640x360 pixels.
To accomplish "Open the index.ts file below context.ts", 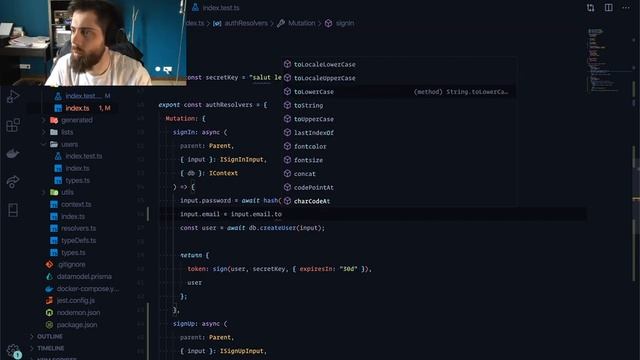I will coord(73,216).
